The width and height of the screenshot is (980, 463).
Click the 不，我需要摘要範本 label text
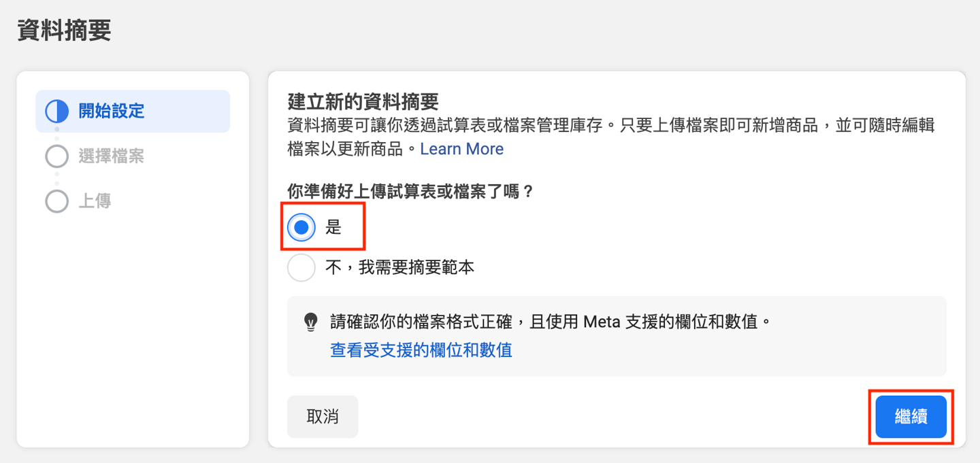[399, 268]
